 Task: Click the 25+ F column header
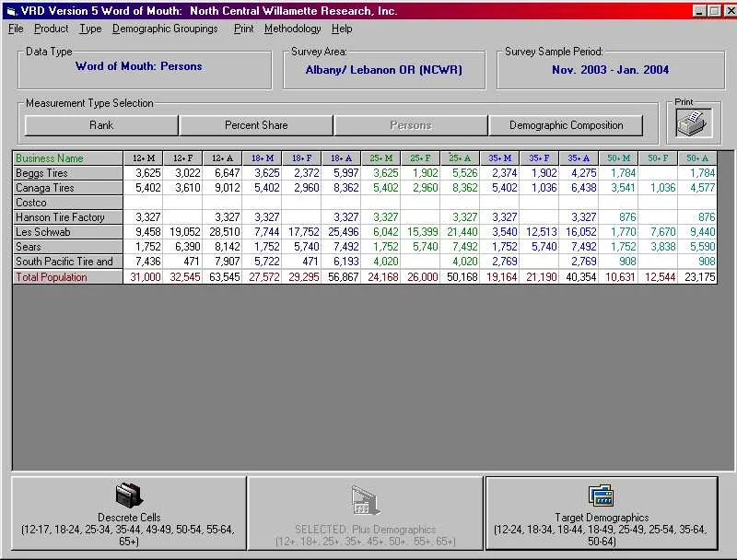click(420, 158)
